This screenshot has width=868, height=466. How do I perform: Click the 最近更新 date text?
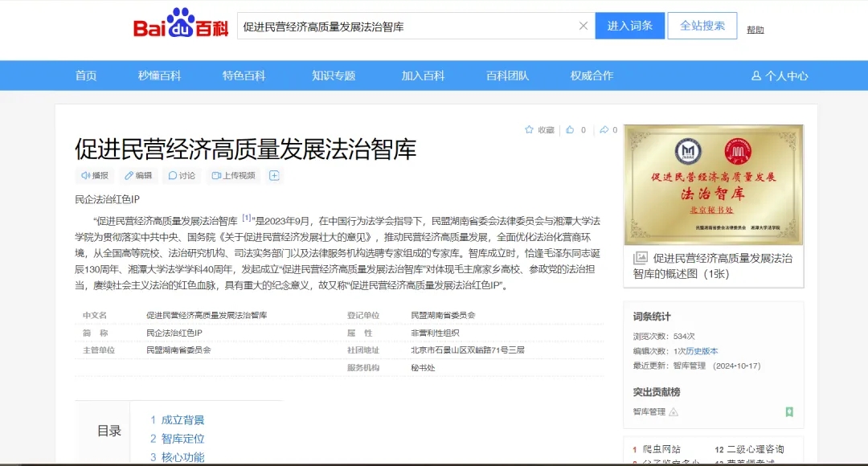click(x=697, y=366)
